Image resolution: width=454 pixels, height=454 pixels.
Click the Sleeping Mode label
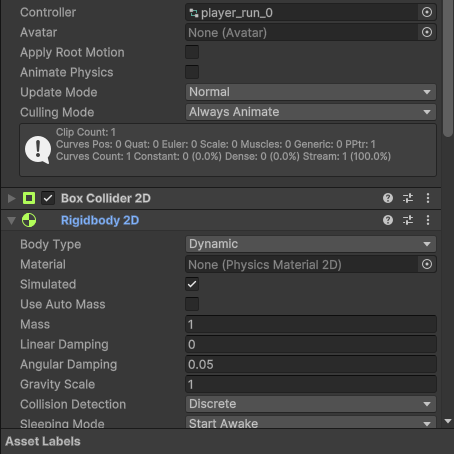point(62,423)
